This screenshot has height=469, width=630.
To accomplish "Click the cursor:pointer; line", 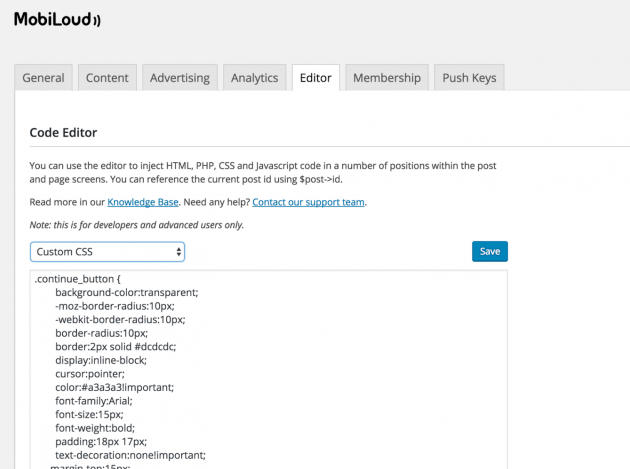I will click(90, 374).
